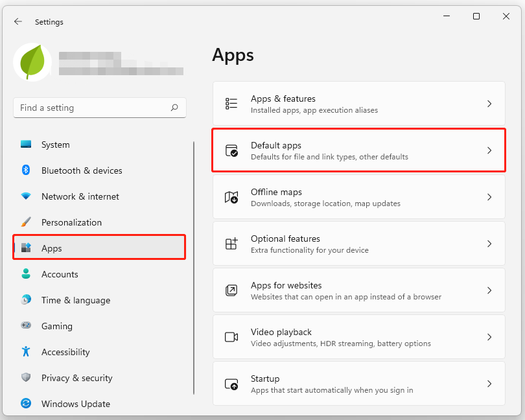This screenshot has height=420, width=525.
Task: Click the chevron on Startup row
Action: click(489, 384)
